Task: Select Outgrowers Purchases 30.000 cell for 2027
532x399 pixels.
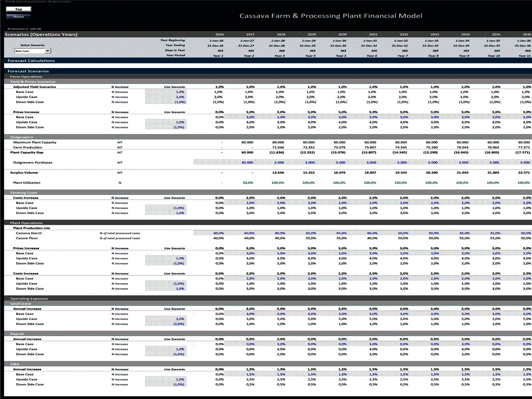Action: pyautogui.click(x=240, y=163)
